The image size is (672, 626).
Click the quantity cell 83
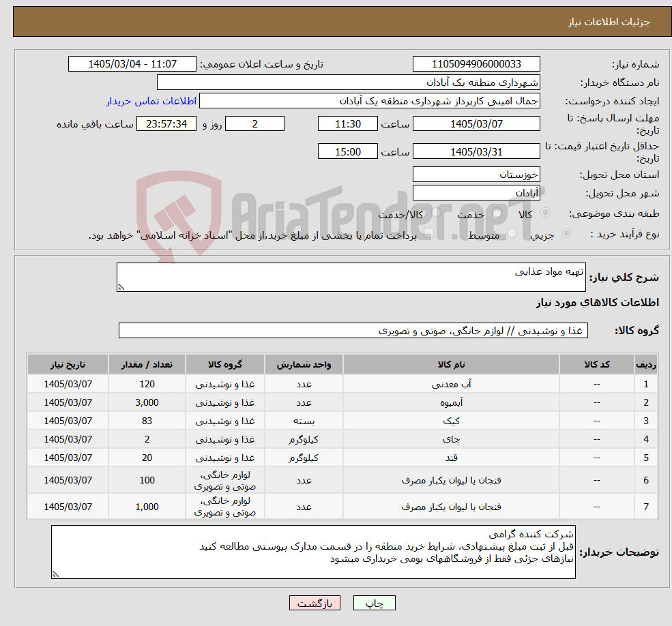point(147,421)
